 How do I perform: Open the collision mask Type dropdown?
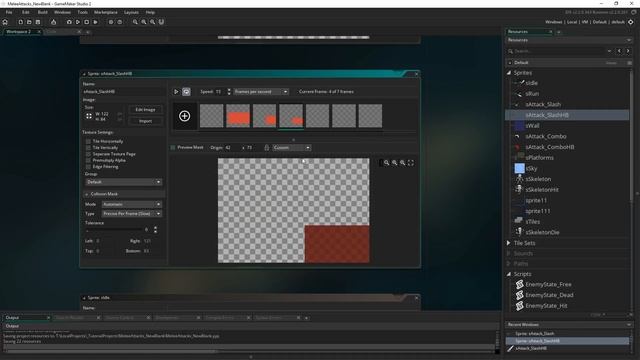click(x=131, y=214)
